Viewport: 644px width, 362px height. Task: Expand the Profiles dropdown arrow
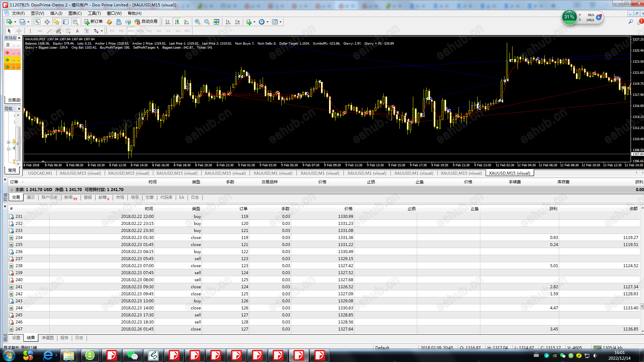(x=28, y=22)
